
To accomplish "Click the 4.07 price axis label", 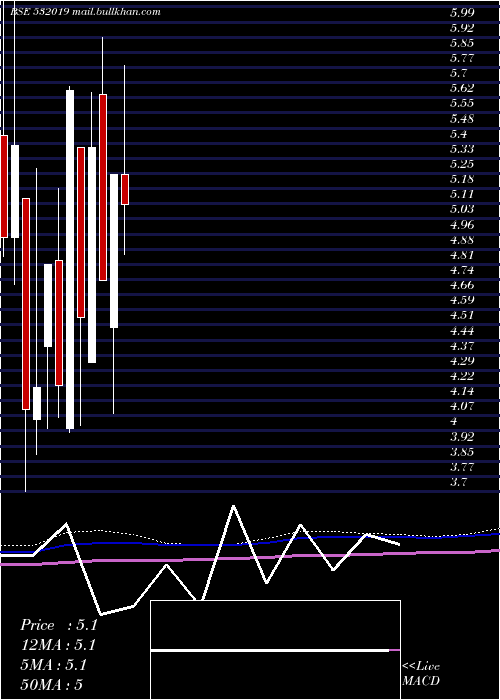I will point(462,406).
